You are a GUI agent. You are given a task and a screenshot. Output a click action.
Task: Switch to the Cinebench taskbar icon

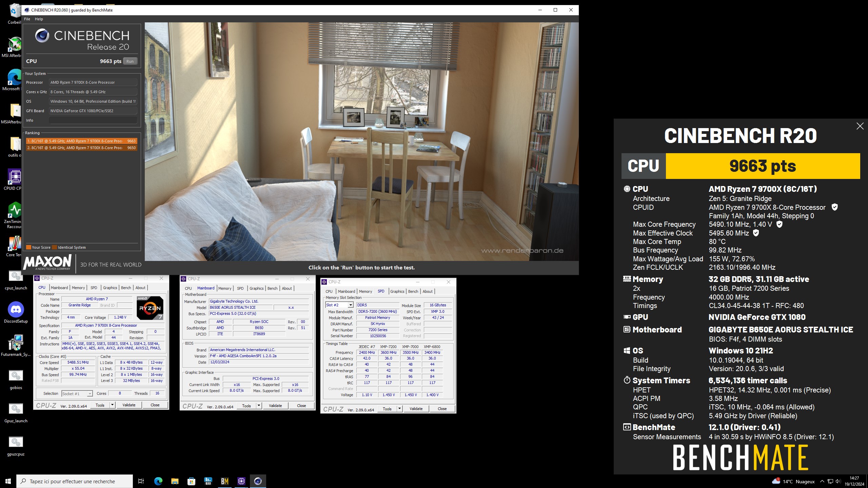258,481
